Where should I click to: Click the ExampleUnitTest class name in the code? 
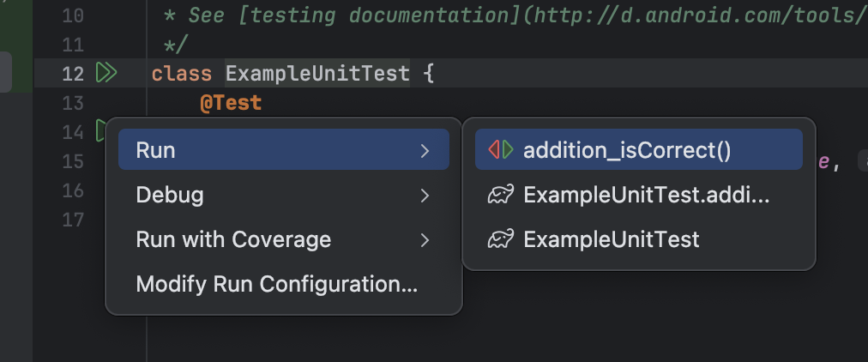pos(317,74)
